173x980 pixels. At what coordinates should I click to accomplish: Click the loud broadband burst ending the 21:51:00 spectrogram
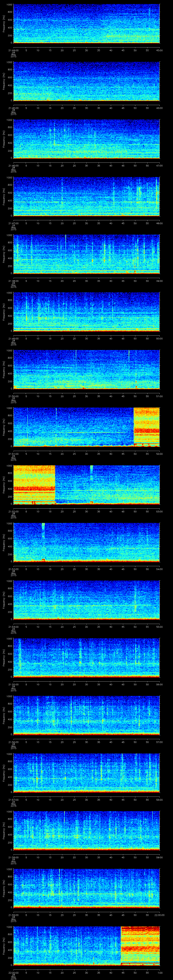pyautogui.click(x=147, y=427)
